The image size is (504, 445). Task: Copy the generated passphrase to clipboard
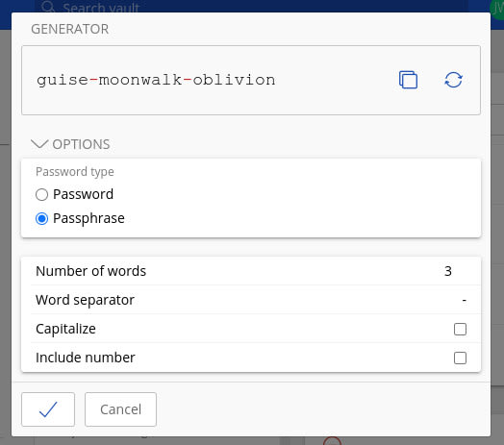[408, 80]
